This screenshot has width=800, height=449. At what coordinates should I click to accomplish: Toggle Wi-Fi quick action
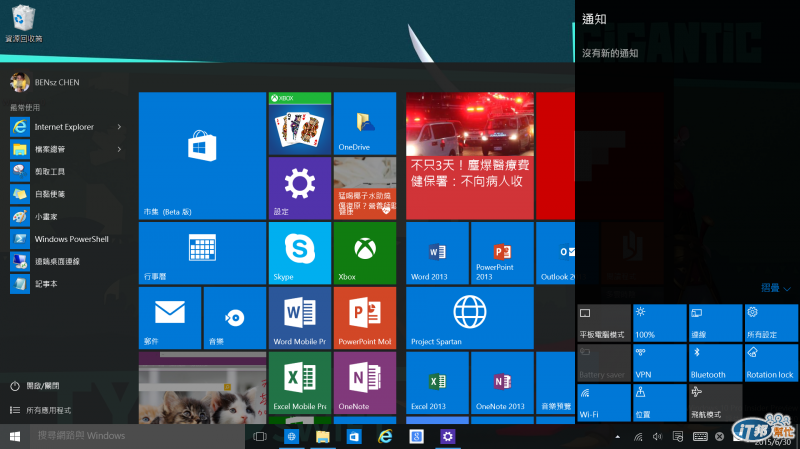pos(604,403)
